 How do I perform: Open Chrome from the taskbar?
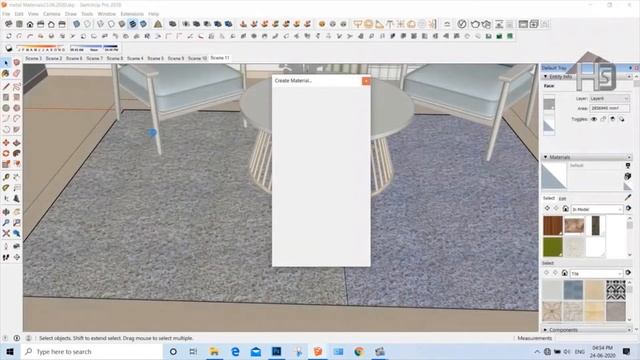point(359,351)
